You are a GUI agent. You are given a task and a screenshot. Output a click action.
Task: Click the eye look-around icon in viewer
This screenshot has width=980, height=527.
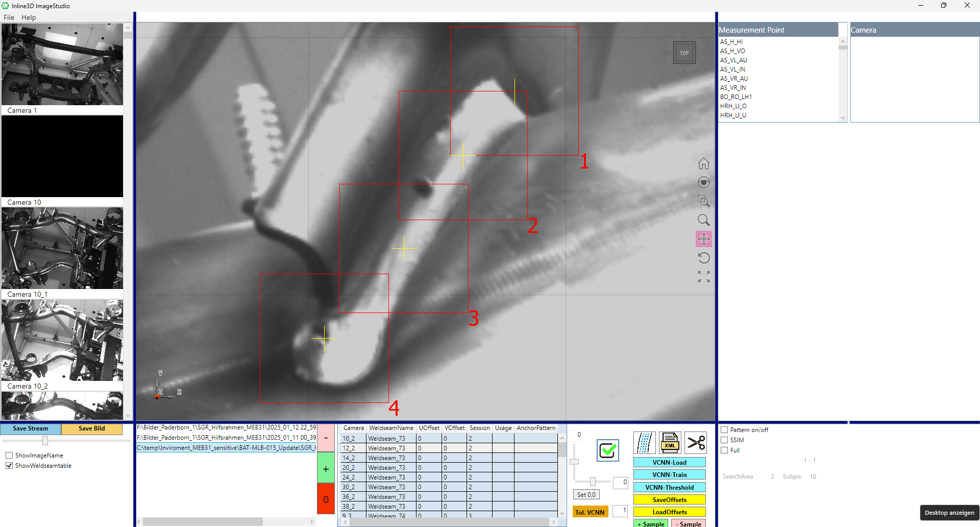pos(704,182)
